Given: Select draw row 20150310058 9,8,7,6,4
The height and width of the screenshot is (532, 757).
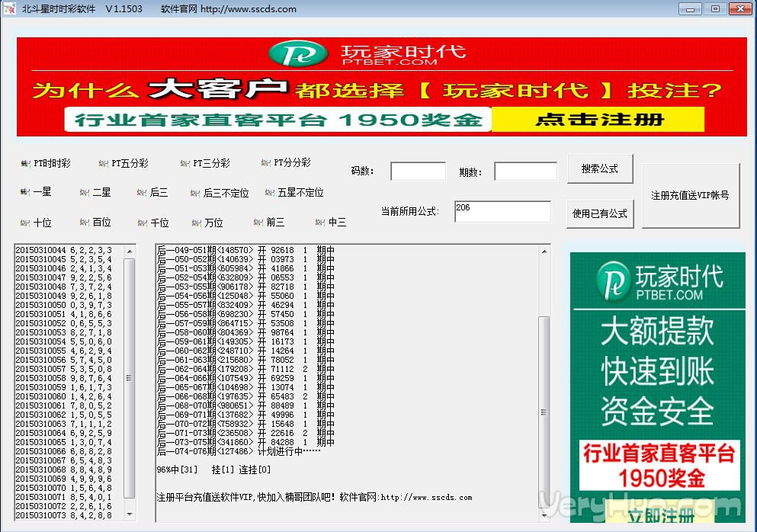Looking at the screenshot, I should 64,378.
